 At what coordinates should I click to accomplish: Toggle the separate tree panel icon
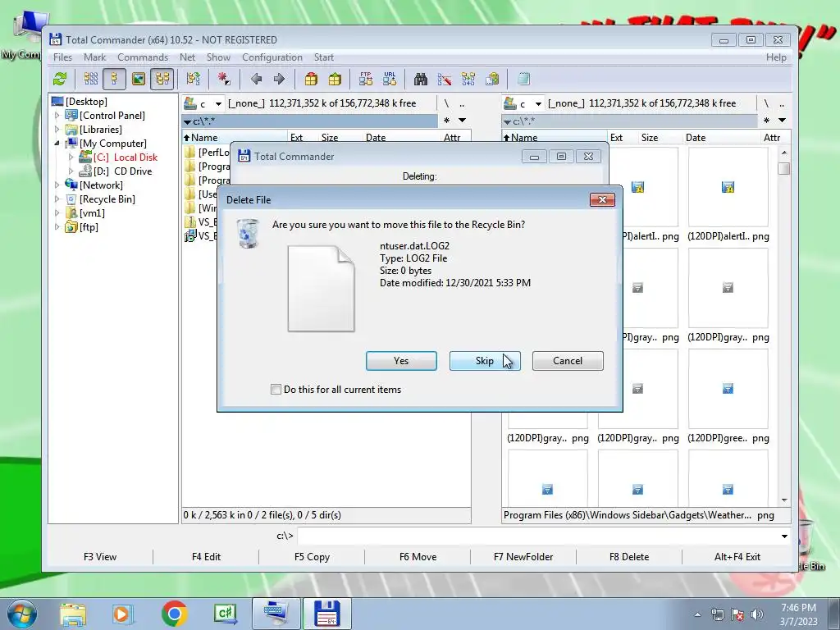[162, 80]
